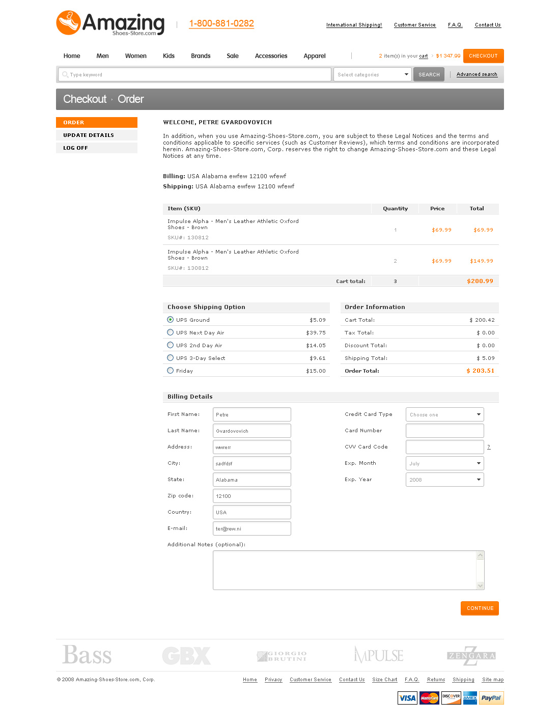The height and width of the screenshot is (728, 560).
Task: Click the PayPal payment icon
Action: point(491,698)
